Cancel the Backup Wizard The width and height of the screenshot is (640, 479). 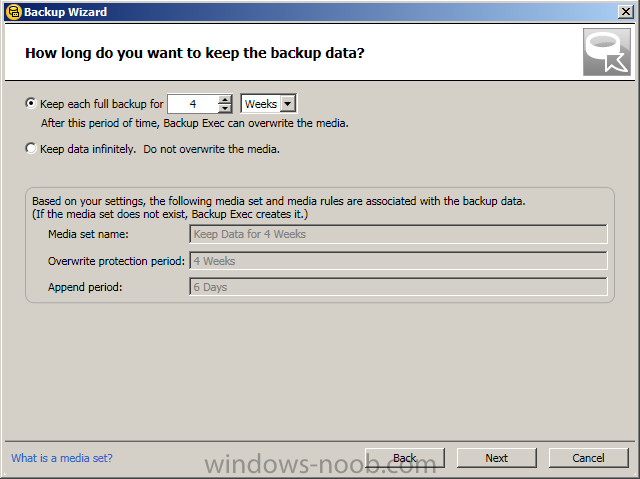click(x=588, y=458)
